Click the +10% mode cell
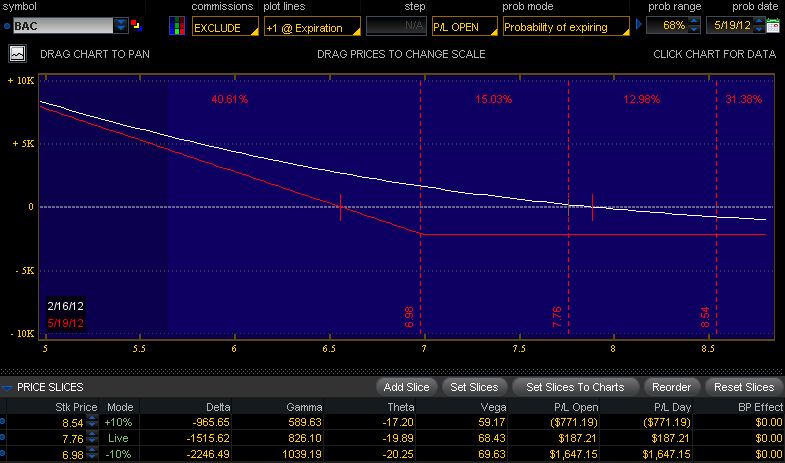 click(118, 422)
